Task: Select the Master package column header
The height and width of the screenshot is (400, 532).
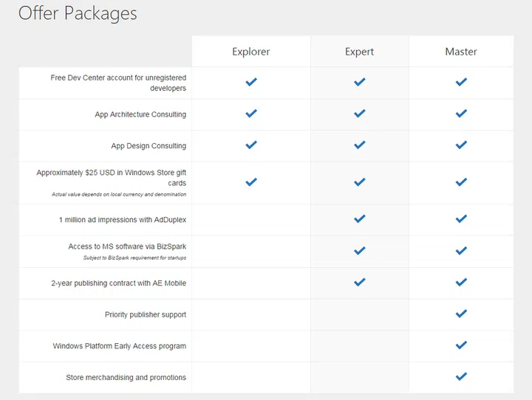Action: click(461, 52)
